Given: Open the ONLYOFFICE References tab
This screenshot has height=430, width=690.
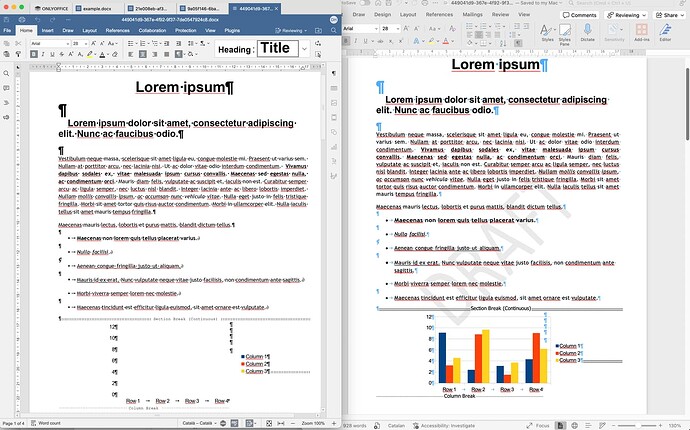Looking at the screenshot, I should coord(117,30).
